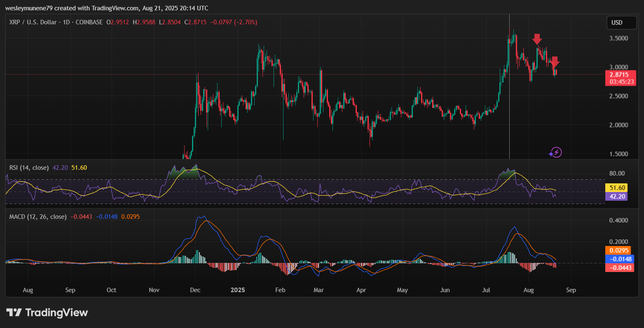Image resolution: width=644 pixels, height=328 pixels.
Task: Click the purple 42.20 tag on RSI scale
Action: [616, 197]
